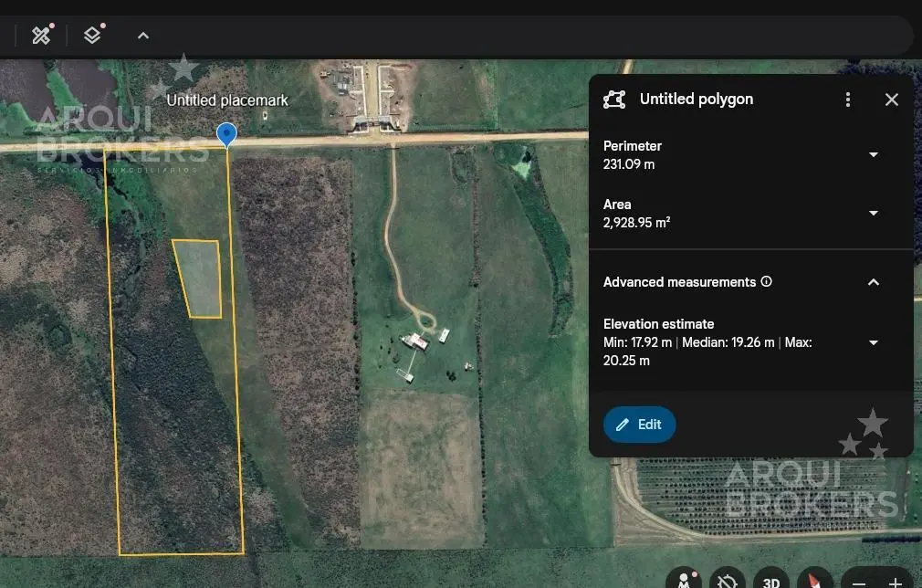Toggle the historical timelapse clock icon
This screenshot has width=922, height=588.
(x=728, y=581)
